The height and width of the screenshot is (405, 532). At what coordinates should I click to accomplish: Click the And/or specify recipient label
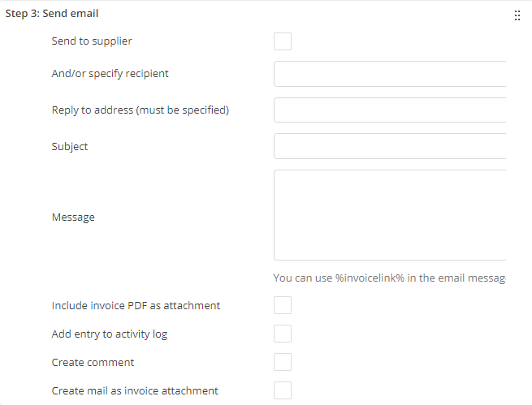click(110, 74)
